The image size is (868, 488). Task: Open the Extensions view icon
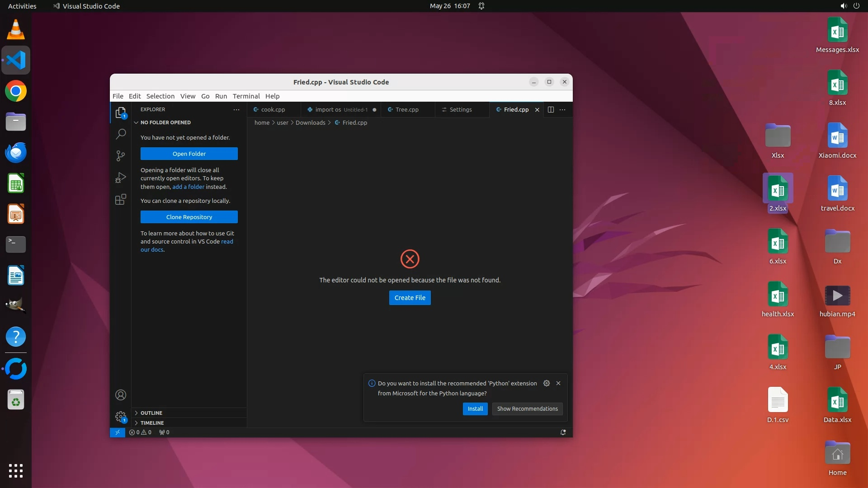121,200
